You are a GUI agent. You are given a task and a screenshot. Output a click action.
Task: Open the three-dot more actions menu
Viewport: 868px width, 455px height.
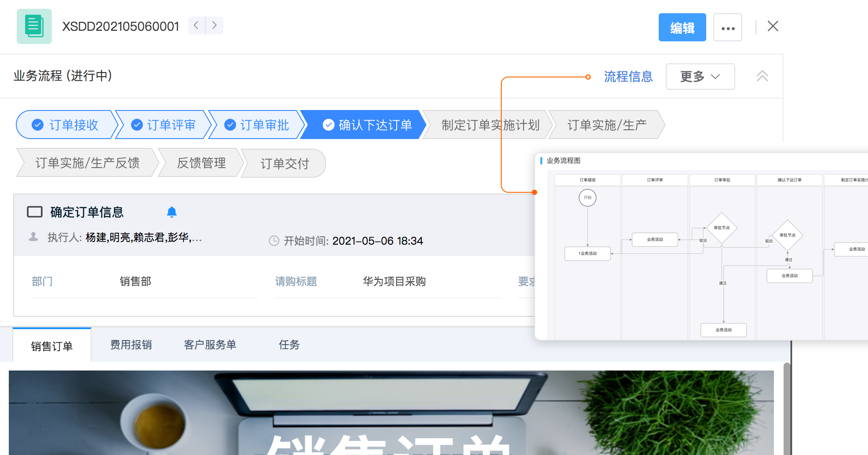tap(728, 27)
